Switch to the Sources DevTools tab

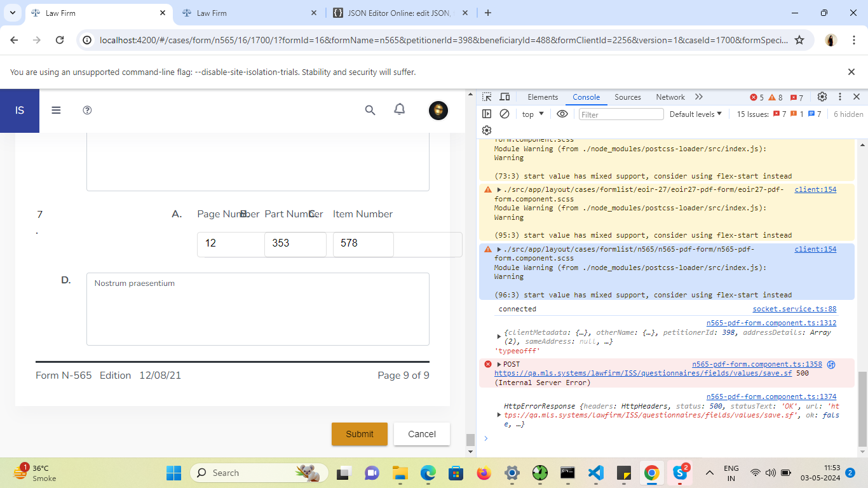tap(628, 97)
